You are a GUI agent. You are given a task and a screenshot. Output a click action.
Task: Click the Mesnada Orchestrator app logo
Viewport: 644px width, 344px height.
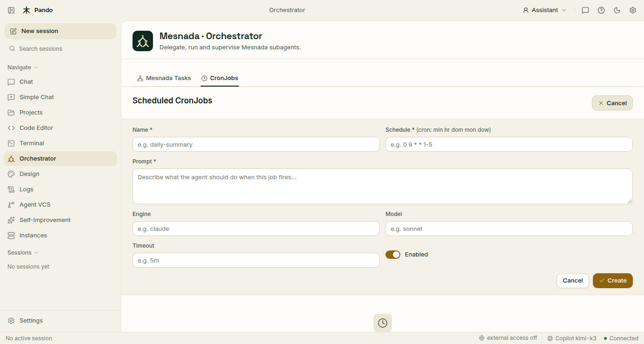tap(143, 41)
